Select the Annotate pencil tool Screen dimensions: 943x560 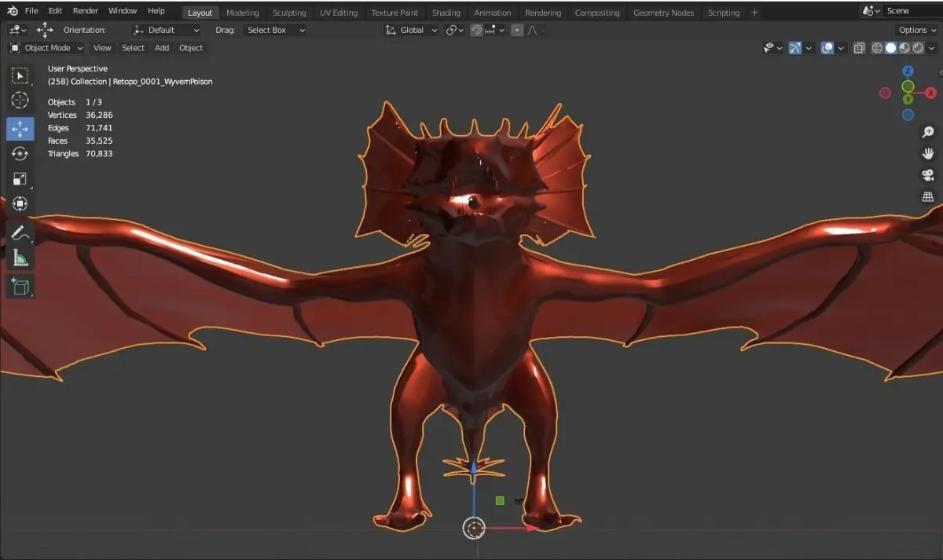pos(20,233)
